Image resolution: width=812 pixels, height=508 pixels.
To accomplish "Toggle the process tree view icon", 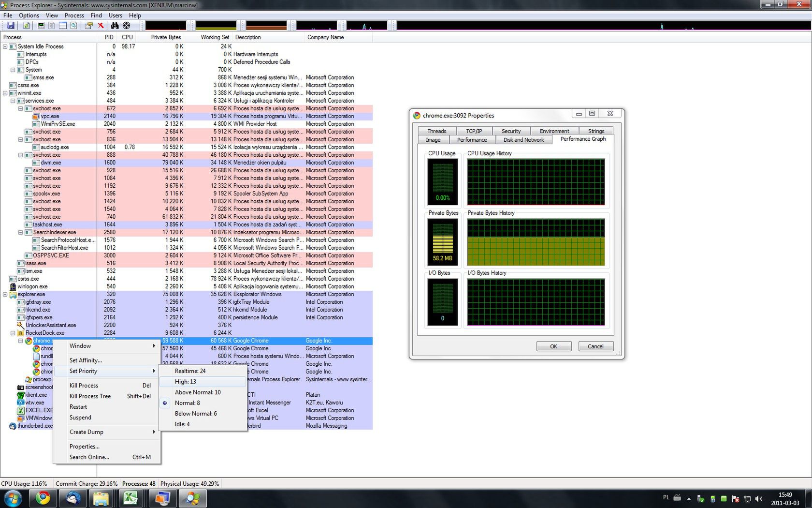I will [51, 26].
